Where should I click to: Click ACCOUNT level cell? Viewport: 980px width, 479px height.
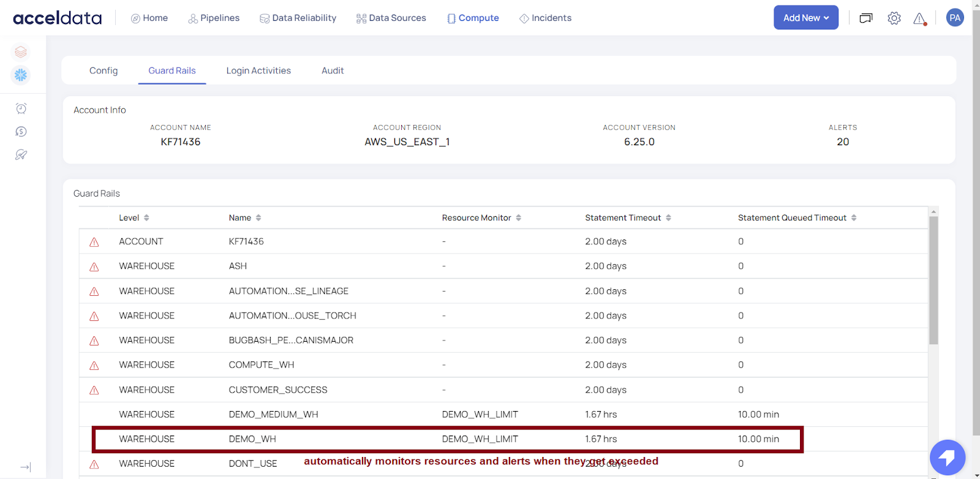[141, 241]
